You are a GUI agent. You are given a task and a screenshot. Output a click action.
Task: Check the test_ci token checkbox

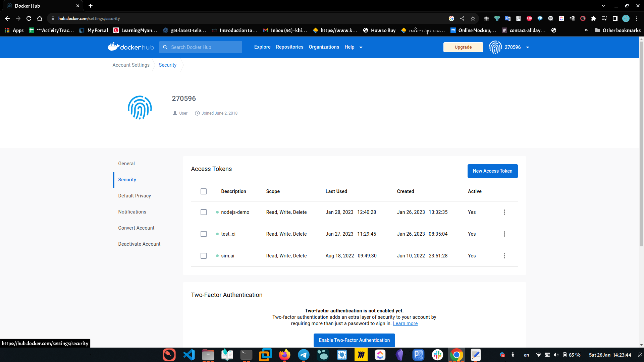tap(204, 234)
